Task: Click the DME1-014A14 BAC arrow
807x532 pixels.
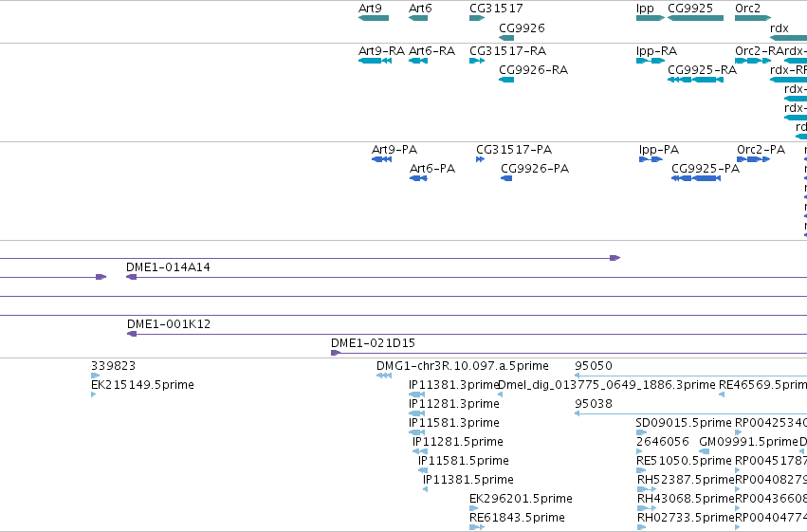Action: (x=132, y=277)
